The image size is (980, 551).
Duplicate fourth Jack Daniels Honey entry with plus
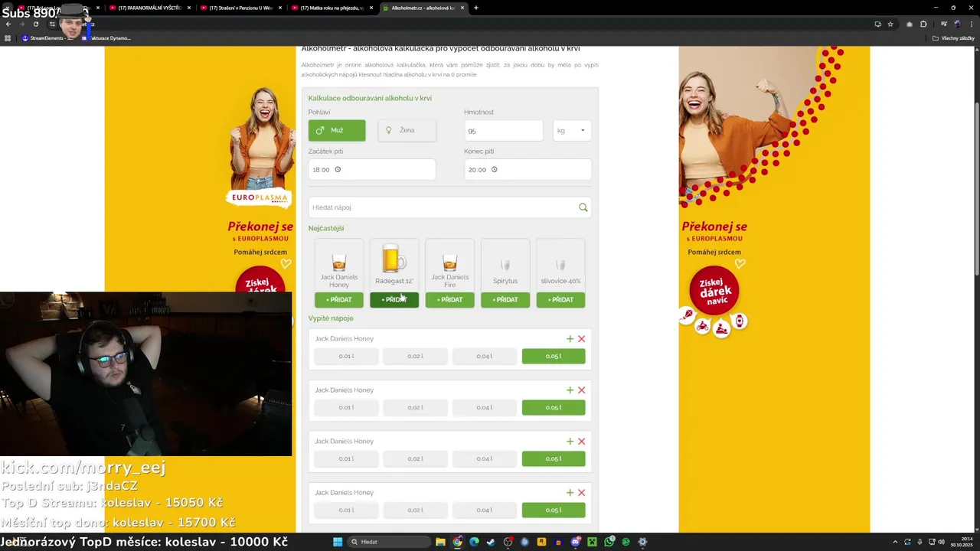(570, 493)
